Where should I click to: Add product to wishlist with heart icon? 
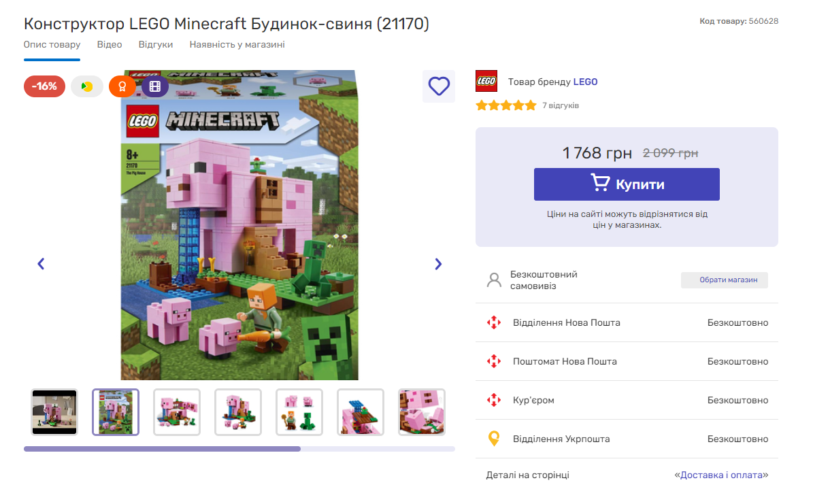439,86
